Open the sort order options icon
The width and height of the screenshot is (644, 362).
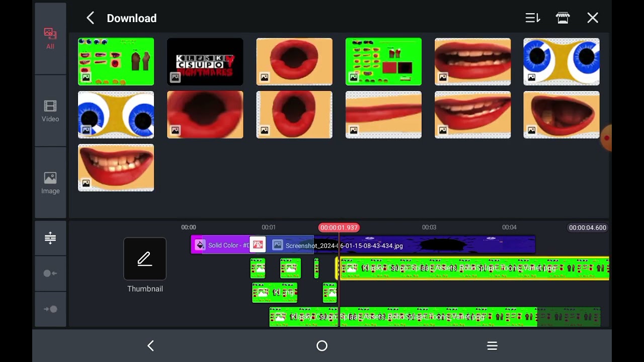point(532,18)
